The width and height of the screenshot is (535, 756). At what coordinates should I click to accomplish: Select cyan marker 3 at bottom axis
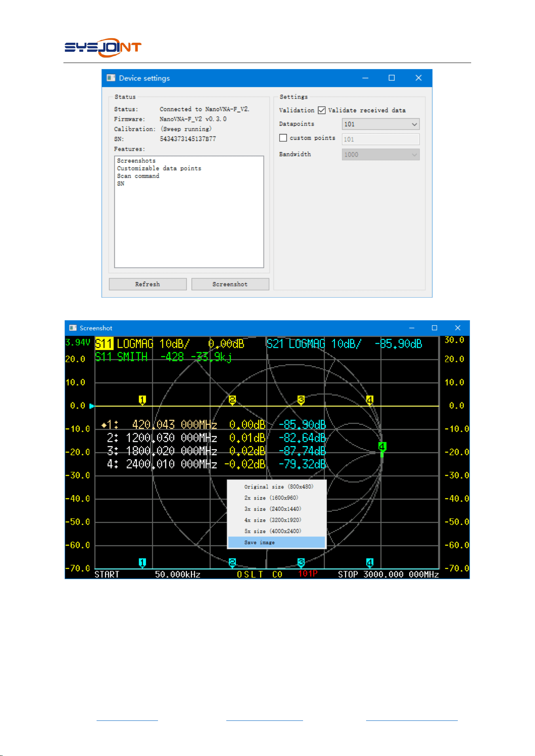(301, 563)
